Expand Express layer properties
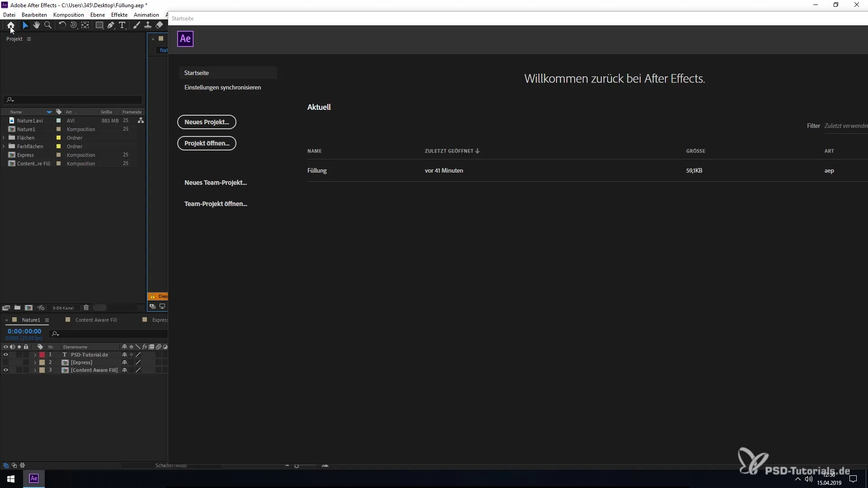This screenshot has height=488, width=868. coord(35,363)
